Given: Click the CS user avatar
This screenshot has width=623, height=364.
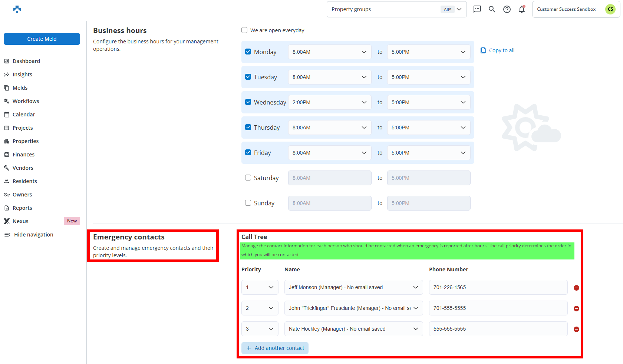Looking at the screenshot, I should (610, 9).
